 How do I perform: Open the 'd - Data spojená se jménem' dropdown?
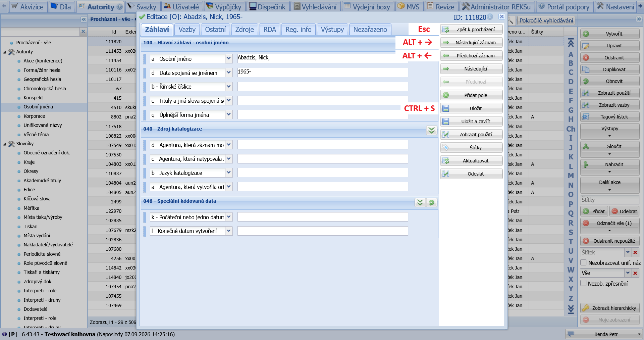coord(229,73)
